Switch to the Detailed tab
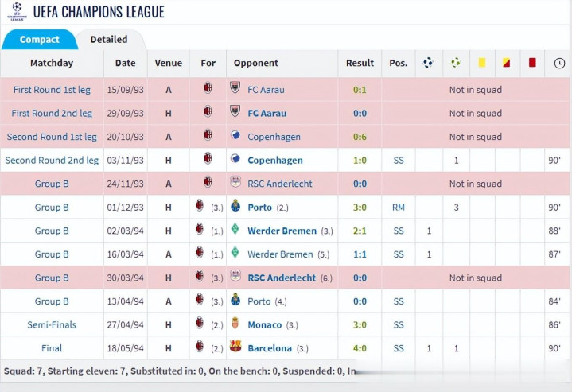 coord(109,40)
